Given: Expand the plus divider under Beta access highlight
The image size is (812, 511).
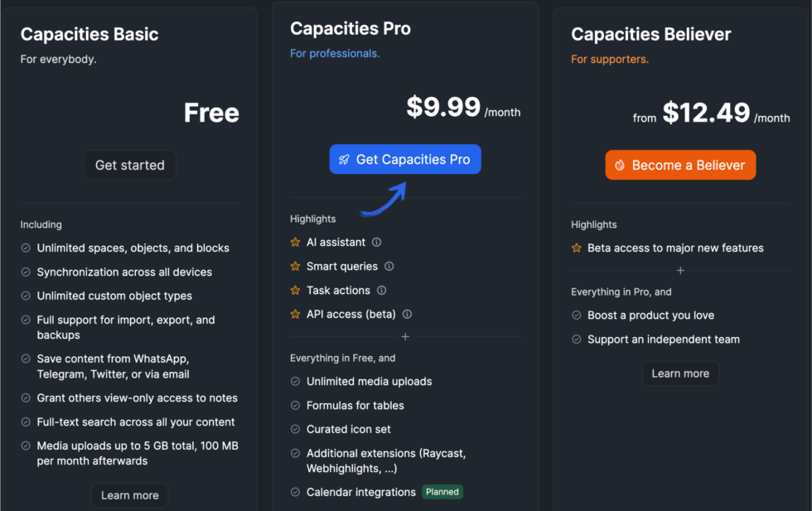Looking at the screenshot, I should point(680,271).
